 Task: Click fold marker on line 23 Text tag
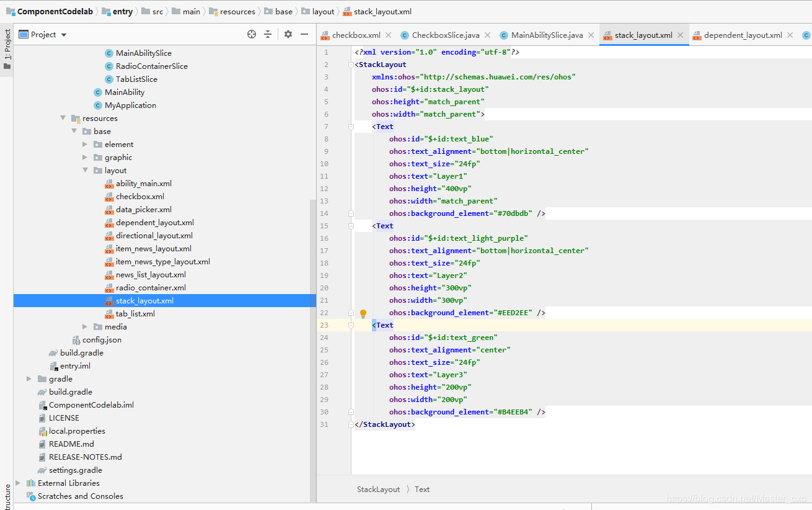[x=351, y=325]
